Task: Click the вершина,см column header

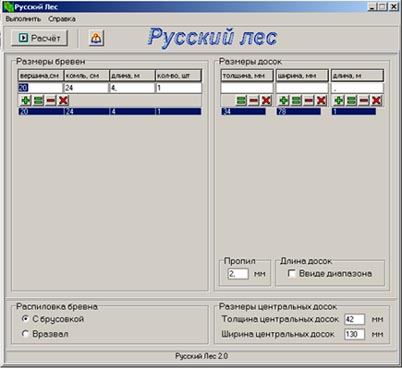Action: [x=40, y=76]
